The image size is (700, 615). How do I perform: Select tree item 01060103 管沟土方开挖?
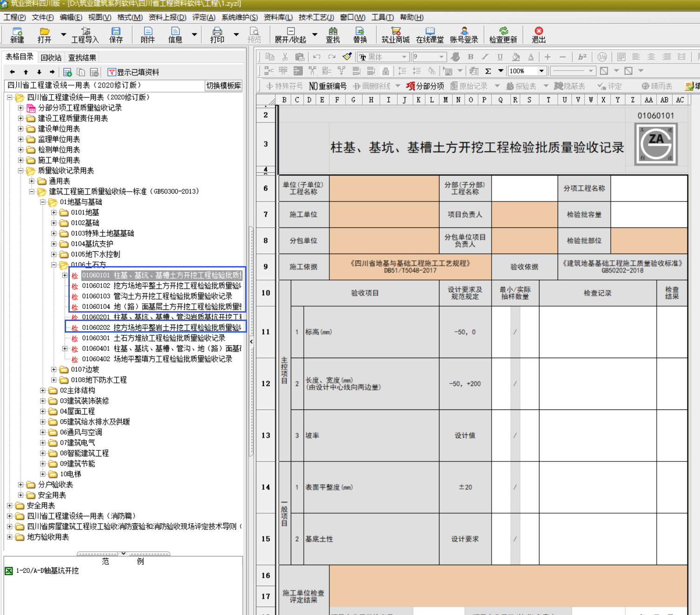click(x=157, y=296)
